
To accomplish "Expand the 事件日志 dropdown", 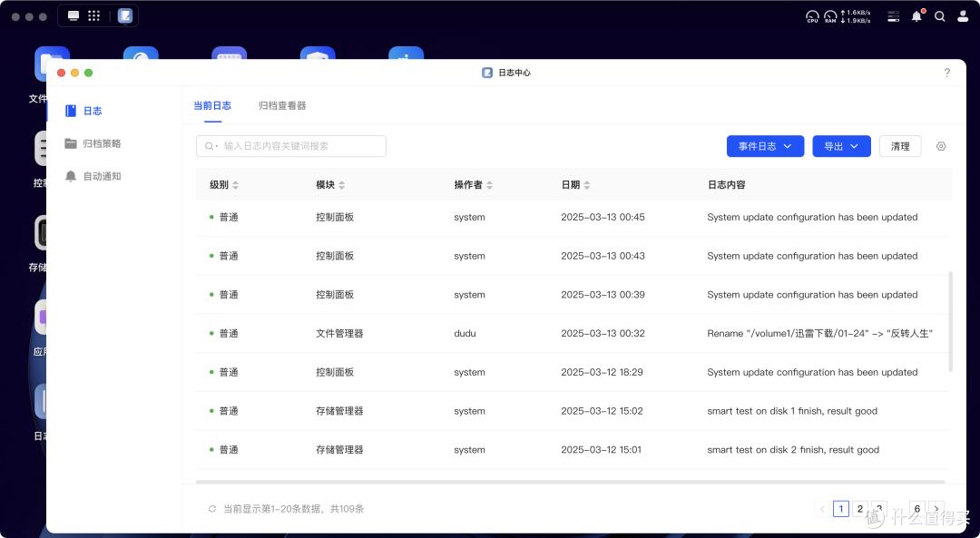I will click(765, 146).
